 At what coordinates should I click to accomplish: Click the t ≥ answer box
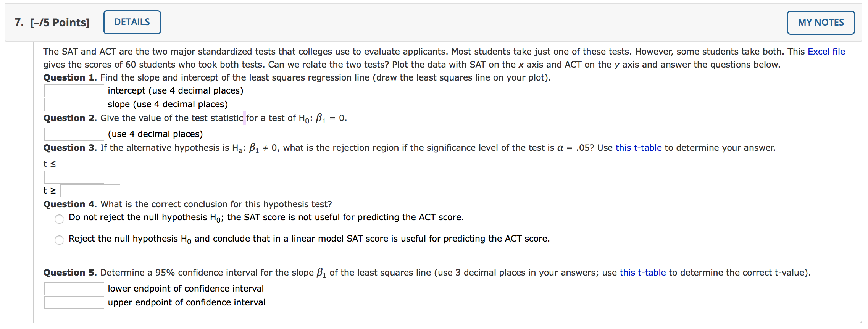90,190
